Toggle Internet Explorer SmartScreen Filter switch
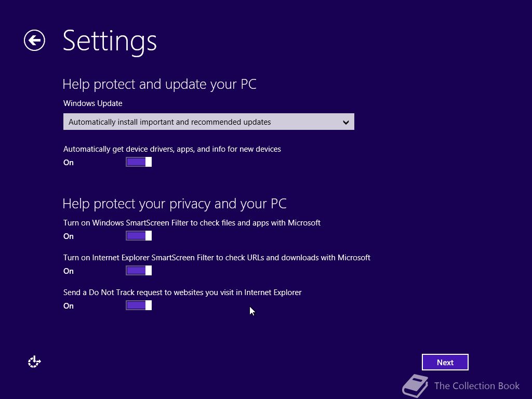532x399 pixels. coord(139,271)
